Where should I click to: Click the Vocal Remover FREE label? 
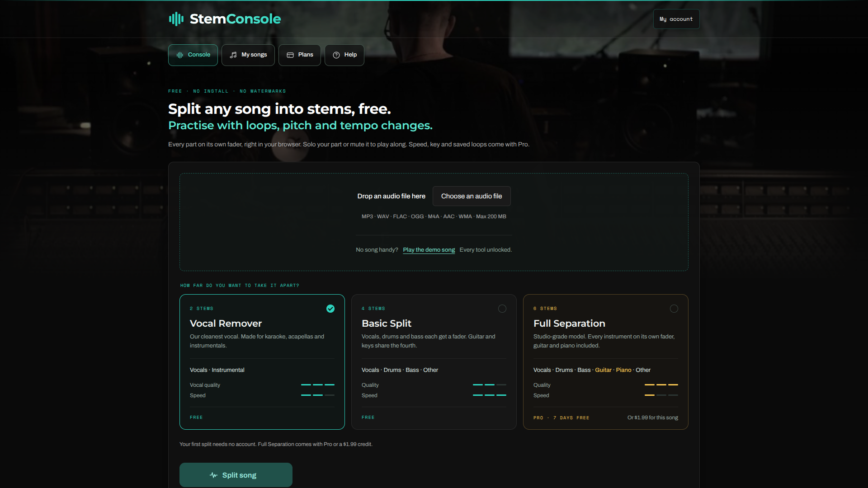pos(196,418)
